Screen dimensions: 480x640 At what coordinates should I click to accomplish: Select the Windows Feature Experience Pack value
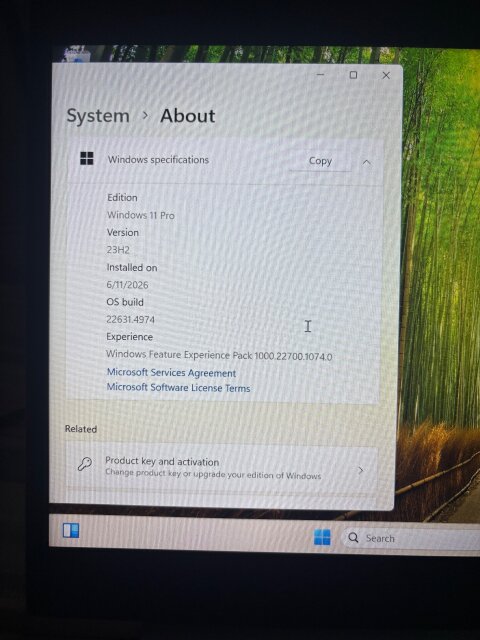point(219,355)
